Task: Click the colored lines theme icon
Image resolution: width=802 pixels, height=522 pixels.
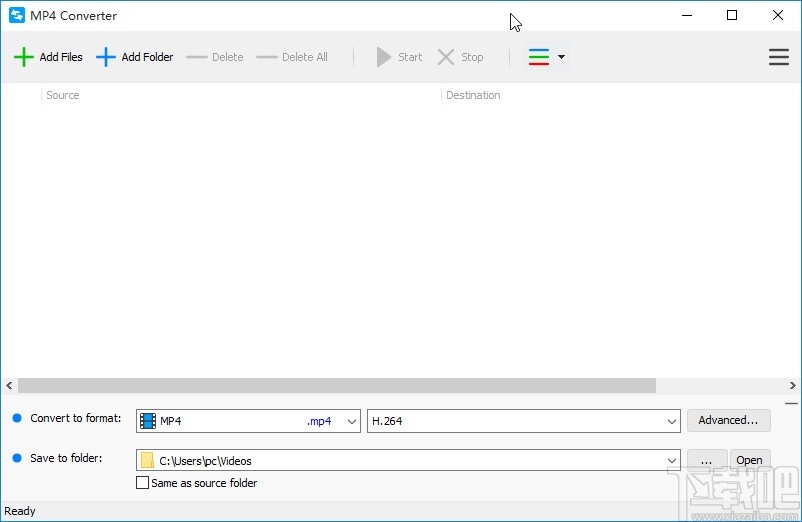Action: (x=539, y=57)
